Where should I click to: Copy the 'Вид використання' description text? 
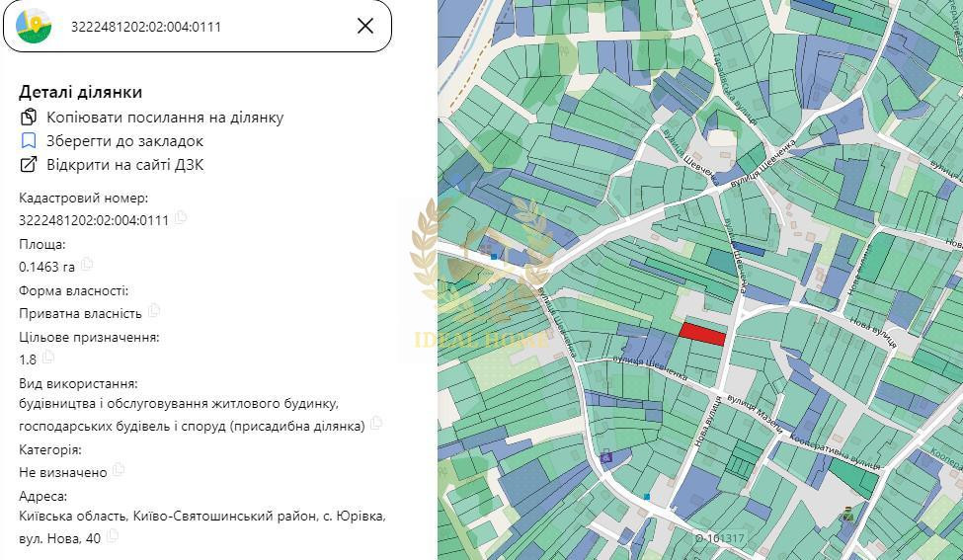376,424
